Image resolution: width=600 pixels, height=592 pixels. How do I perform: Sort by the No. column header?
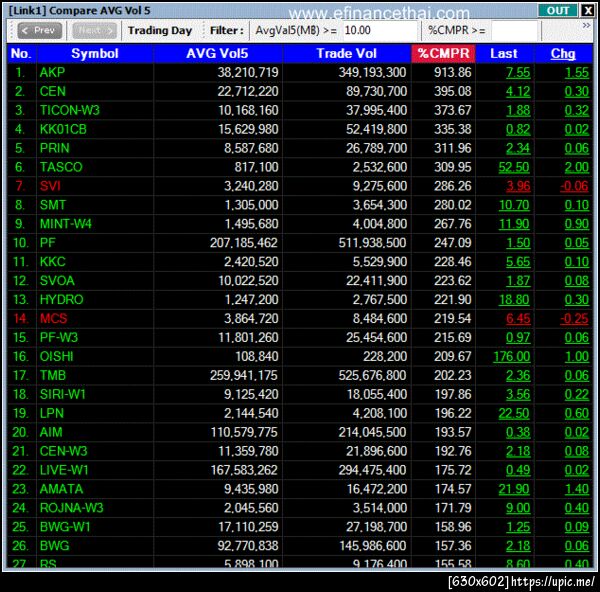click(x=21, y=54)
